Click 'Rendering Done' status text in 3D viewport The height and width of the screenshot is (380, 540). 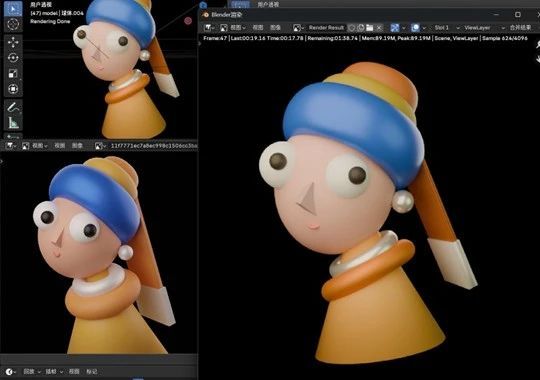pos(50,21)
